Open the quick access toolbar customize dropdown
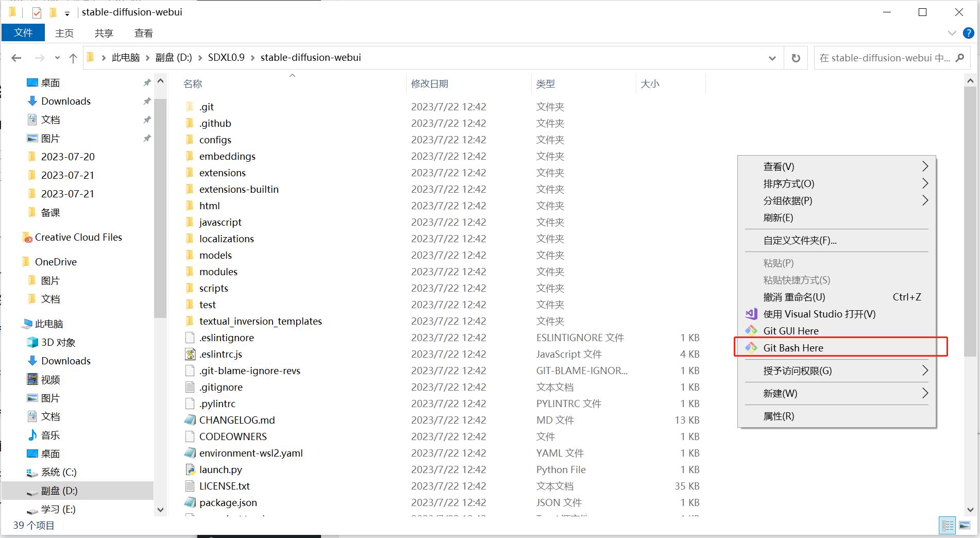 [x=67, y=13]
